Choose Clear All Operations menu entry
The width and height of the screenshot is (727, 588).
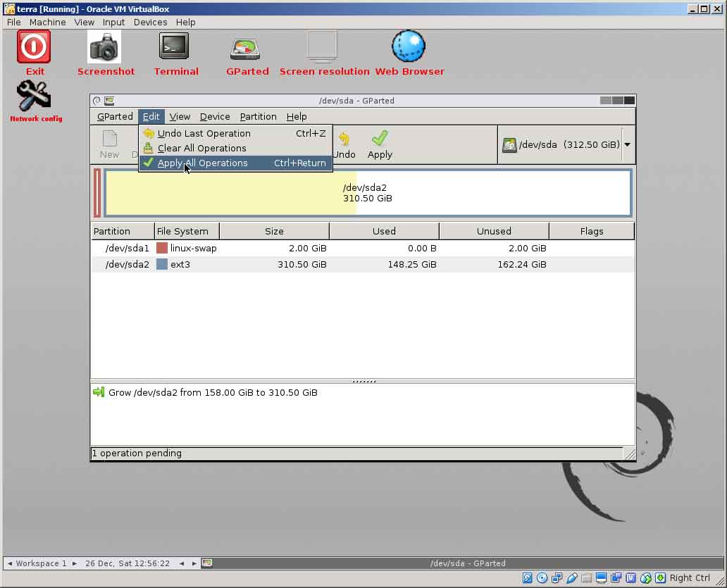[x=235, y=149]
